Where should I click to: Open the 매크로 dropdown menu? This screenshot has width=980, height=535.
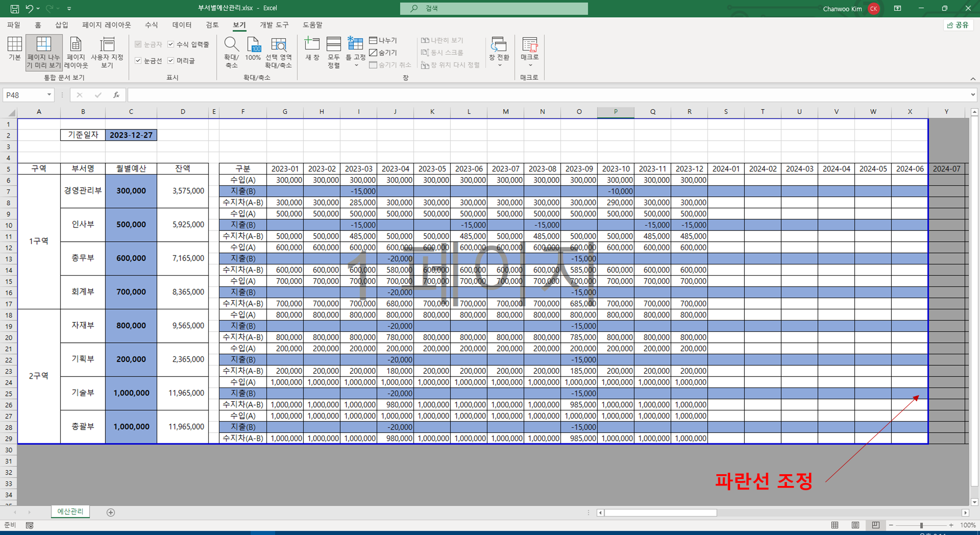click(530, 65)
